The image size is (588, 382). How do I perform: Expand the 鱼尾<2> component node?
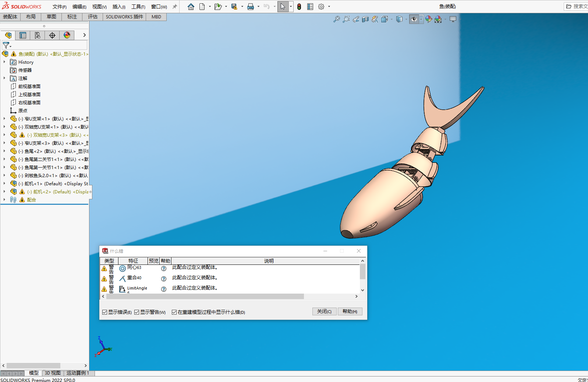4,151
